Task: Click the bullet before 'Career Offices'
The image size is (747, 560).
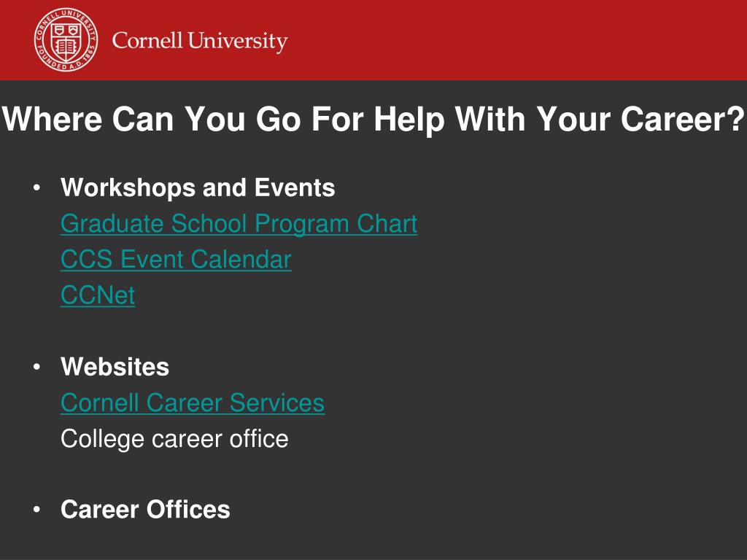Action: (x=36, y=510)
